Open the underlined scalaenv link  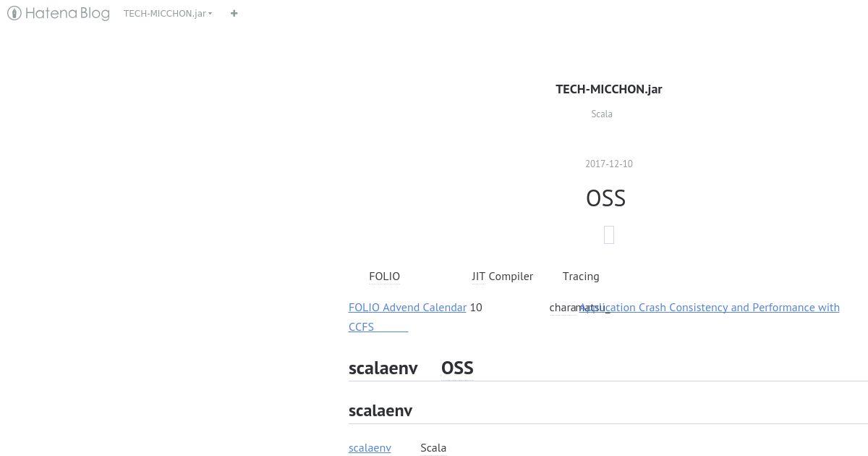pyautogui.click(x=370, y=448)
